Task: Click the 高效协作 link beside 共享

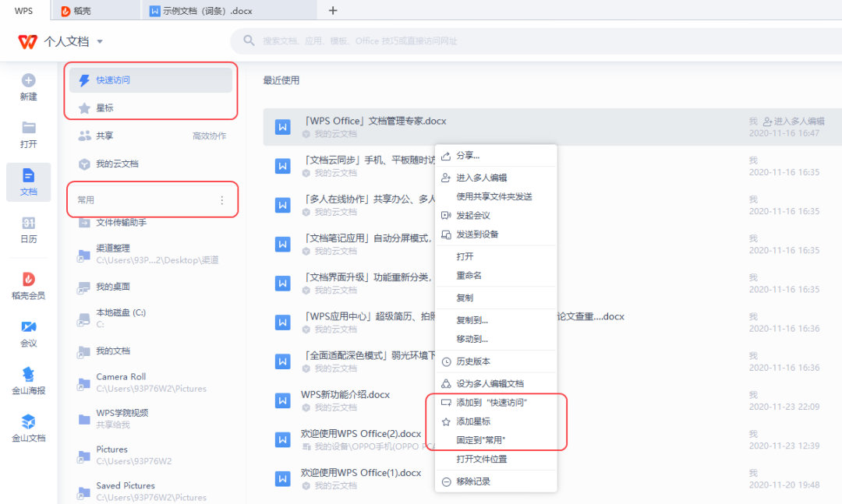Action: pos(210,136)
